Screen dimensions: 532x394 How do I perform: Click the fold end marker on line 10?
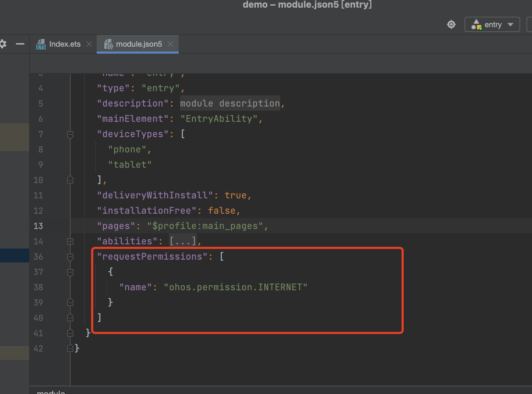70,180
